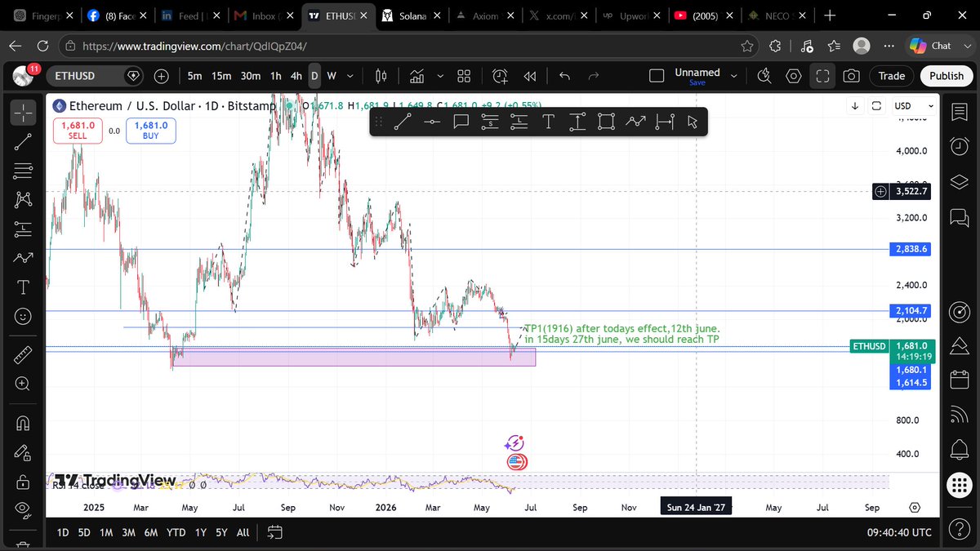Click the BUY 1,681.0 button

tap(151, 131)
